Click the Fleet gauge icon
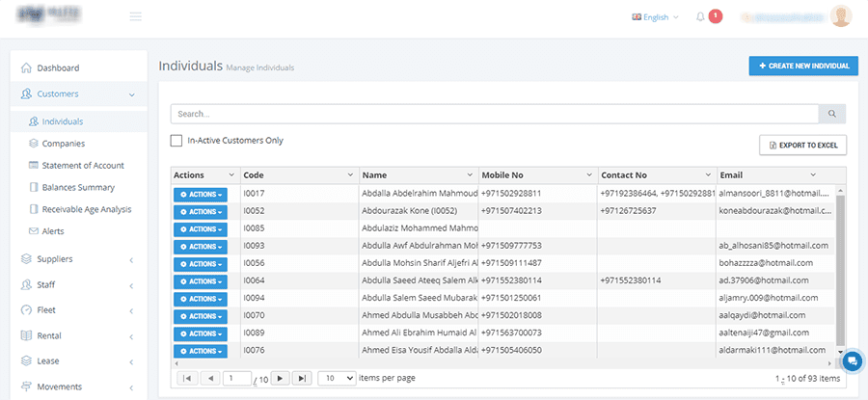 tap(26, 309)
